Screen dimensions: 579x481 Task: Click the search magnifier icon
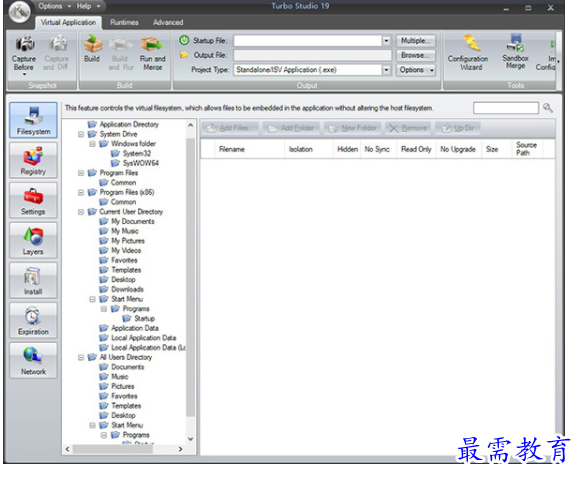pos(548,108)
